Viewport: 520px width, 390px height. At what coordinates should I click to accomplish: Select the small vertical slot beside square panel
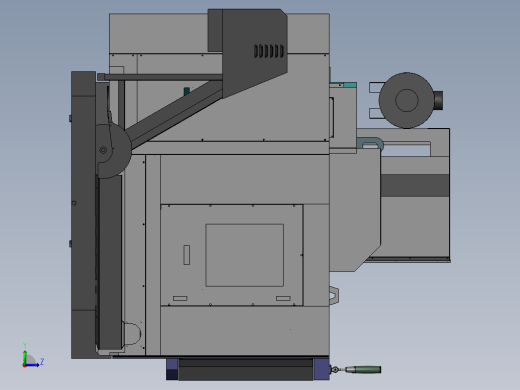click(187, 255)
